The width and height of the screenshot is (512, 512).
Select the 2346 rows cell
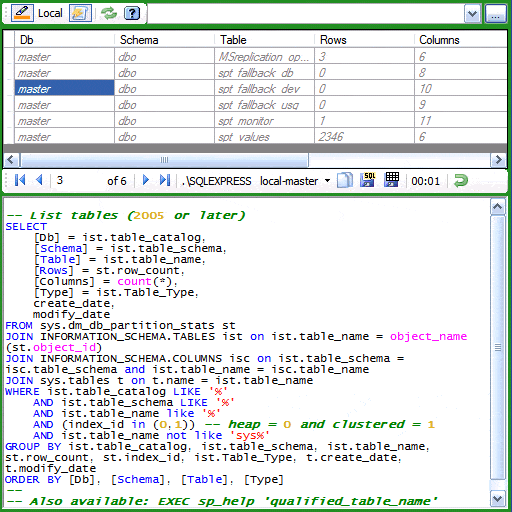click(364, 136)
